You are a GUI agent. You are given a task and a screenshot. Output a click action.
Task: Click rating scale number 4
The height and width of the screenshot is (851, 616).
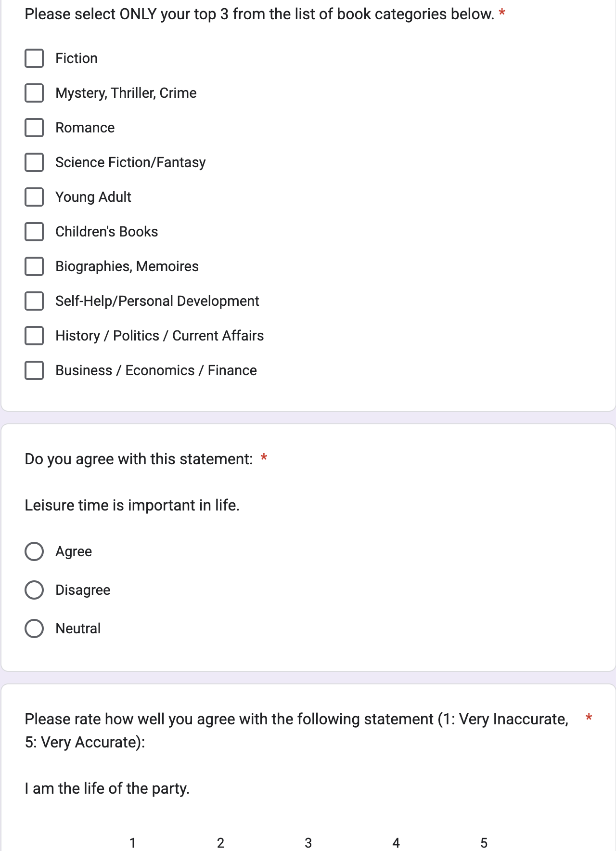(x=396, y=843)
